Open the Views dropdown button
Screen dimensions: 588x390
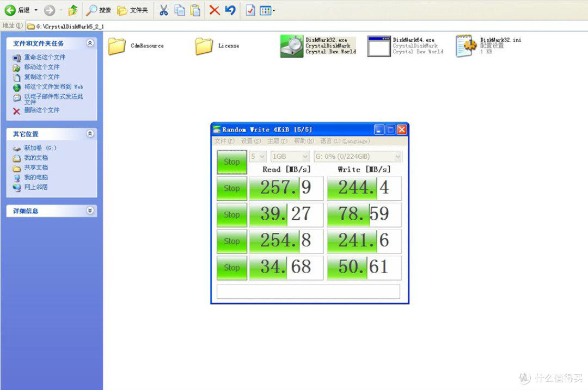tap(267, 10)
